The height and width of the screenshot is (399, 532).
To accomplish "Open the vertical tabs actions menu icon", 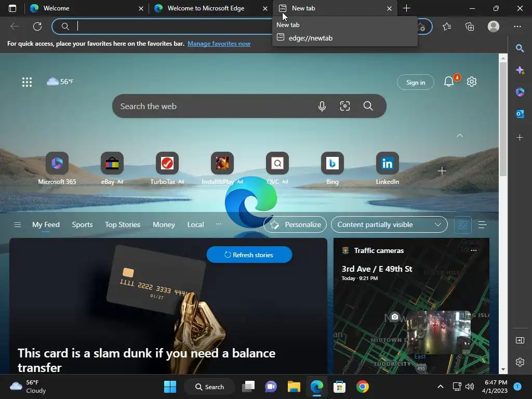I will tap(12, 8).
